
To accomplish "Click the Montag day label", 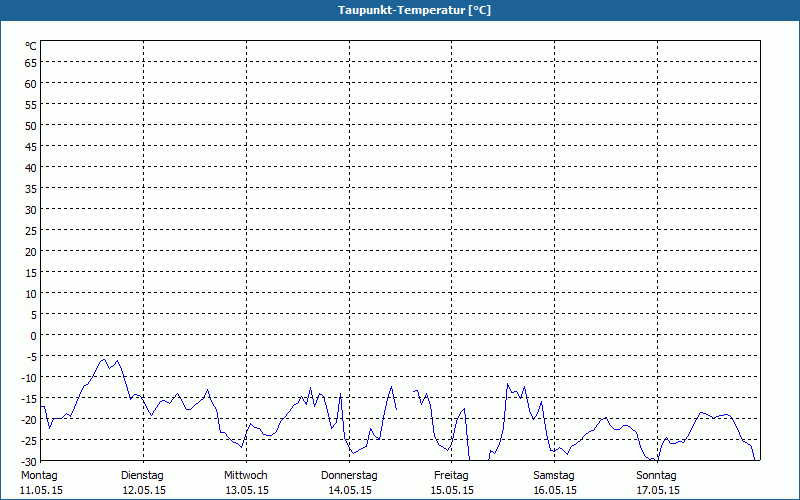I will (39, 476).
